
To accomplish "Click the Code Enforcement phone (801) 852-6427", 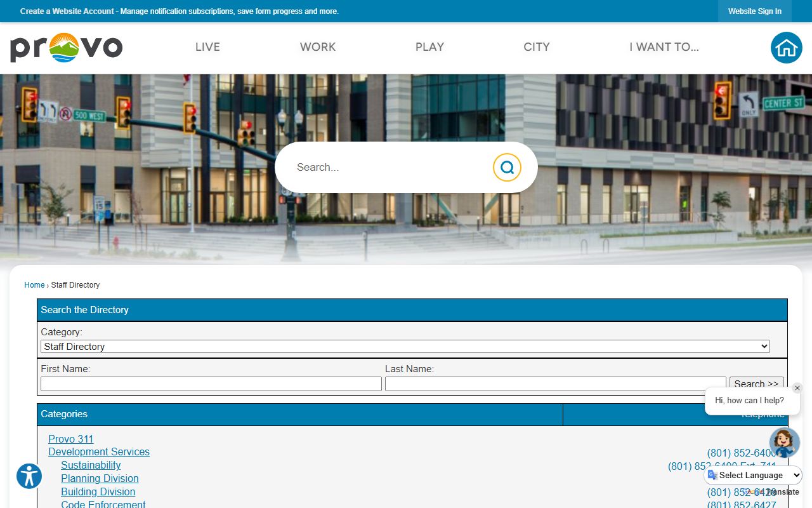I will pyautogui.click(x=742, y=504).
